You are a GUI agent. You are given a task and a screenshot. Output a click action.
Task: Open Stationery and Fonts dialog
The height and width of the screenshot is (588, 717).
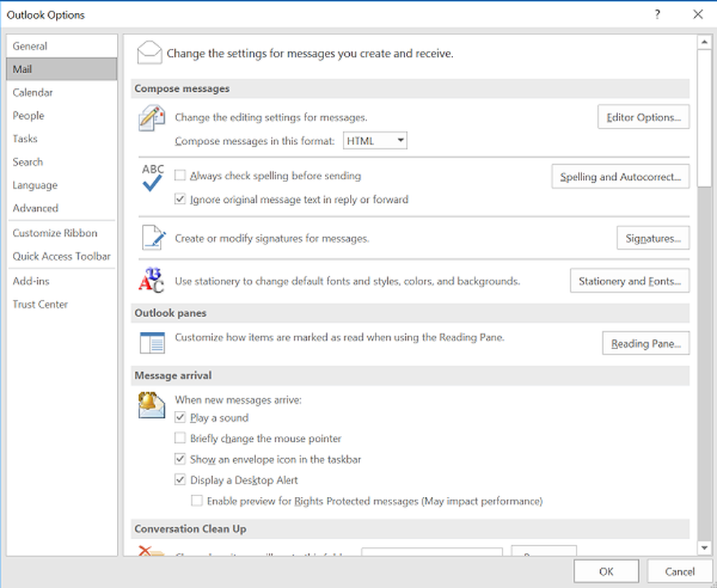click(630, 281)
